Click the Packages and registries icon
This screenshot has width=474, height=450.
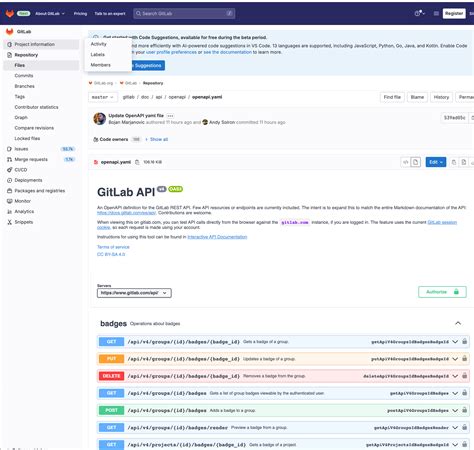tap(9, 191)
